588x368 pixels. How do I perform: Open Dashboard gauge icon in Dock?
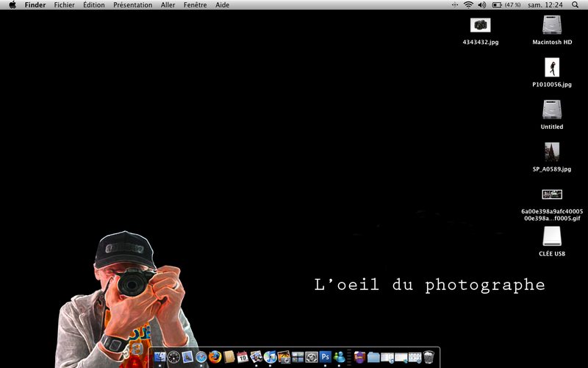(x=173, y=357)
